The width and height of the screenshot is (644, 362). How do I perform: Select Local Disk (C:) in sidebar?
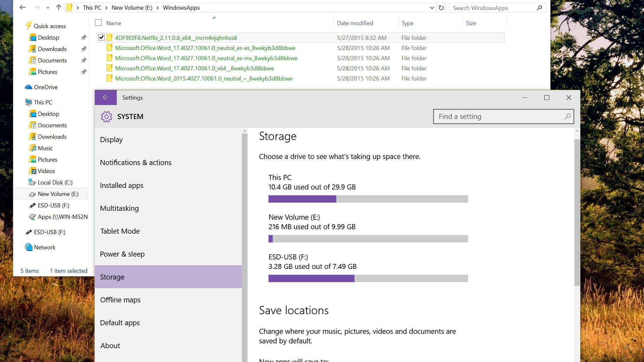[x=55, y=183]
